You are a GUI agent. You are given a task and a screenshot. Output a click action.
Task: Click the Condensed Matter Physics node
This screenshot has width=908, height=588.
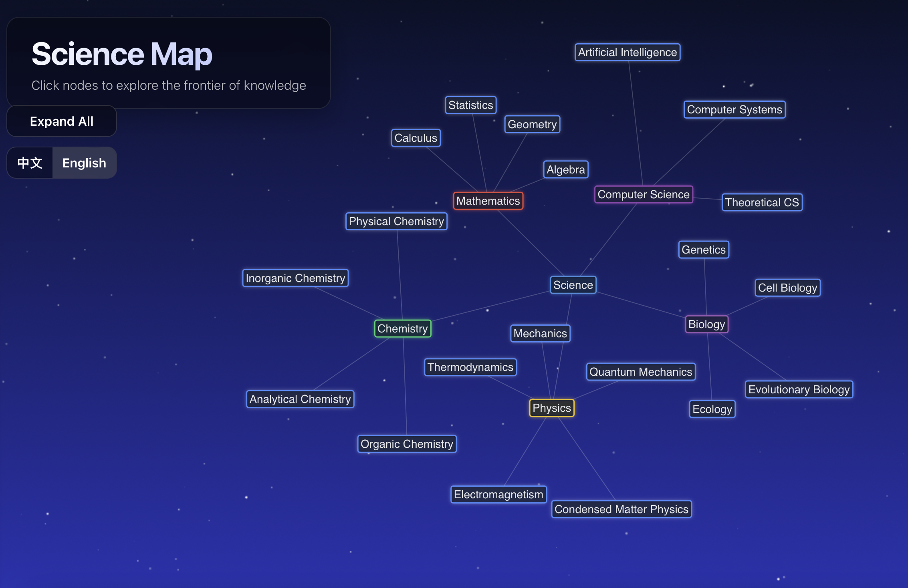pyautogui.click(x=621, y=509)
